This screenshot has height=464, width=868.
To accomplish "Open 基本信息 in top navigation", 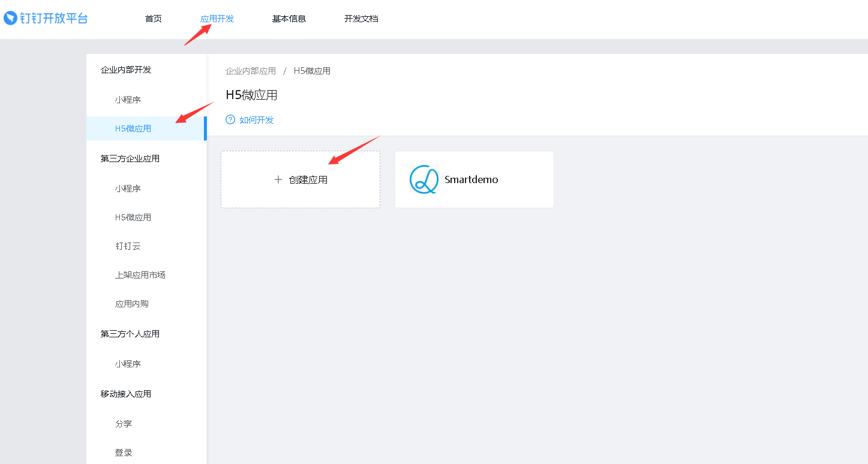I will [x=289, y=19].
